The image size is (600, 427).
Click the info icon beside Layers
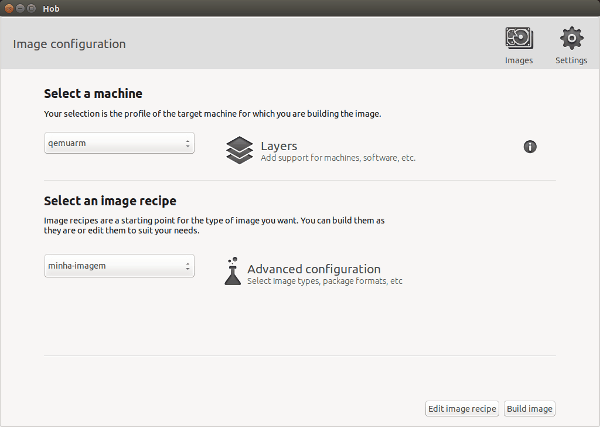click(x=530, y=147)
